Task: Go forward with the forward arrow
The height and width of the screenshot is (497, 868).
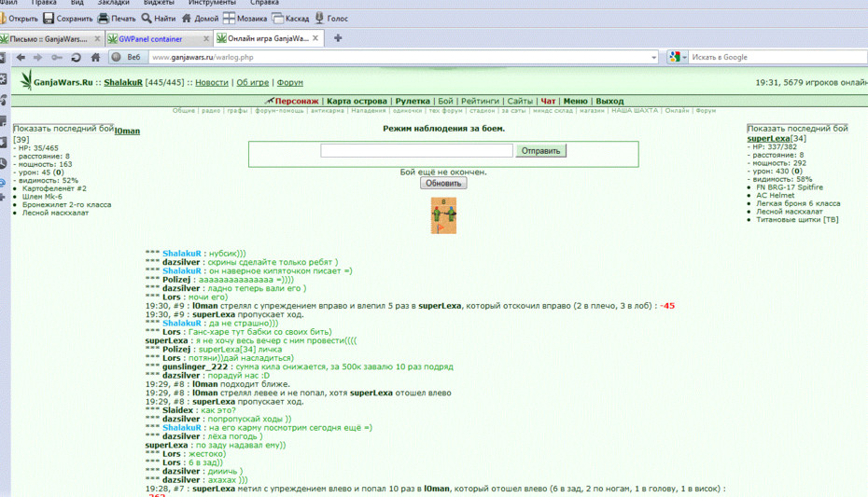Action: [x=37, y=57]
